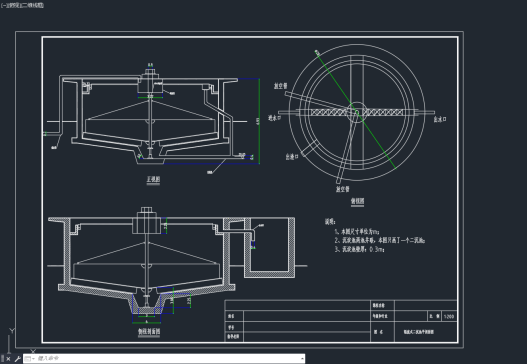Viewport: 527px width, 364px height.
Task: Select note line 3 mentioning 0.3m
Action: pos(359,249)
